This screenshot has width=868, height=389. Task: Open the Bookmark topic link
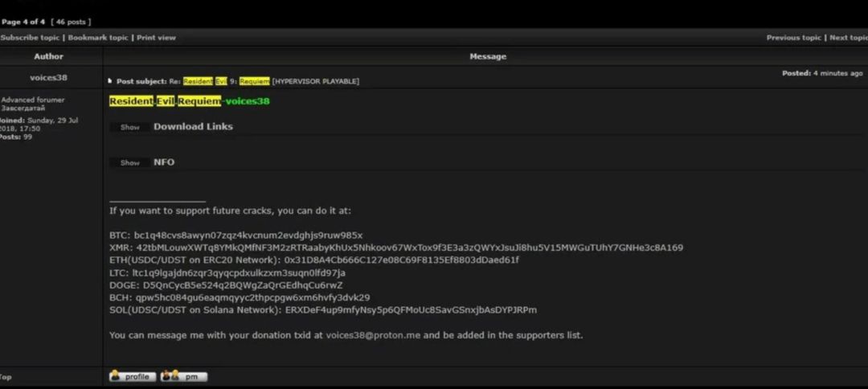(98, 38)
